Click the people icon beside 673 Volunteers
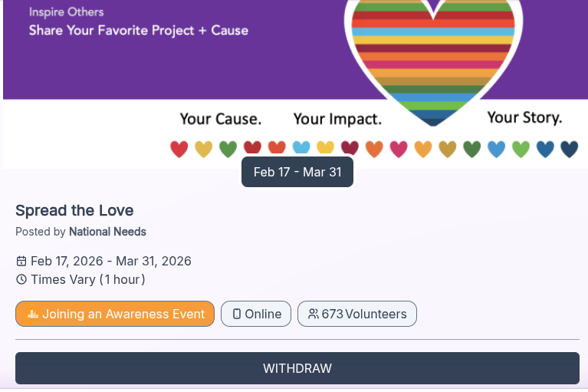 click(313, 314)
